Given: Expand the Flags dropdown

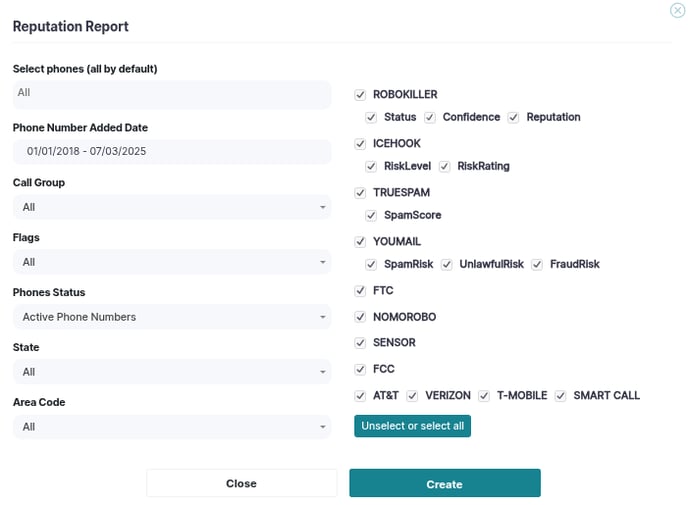Looking at the screenshot, I should tap(172, 262).
